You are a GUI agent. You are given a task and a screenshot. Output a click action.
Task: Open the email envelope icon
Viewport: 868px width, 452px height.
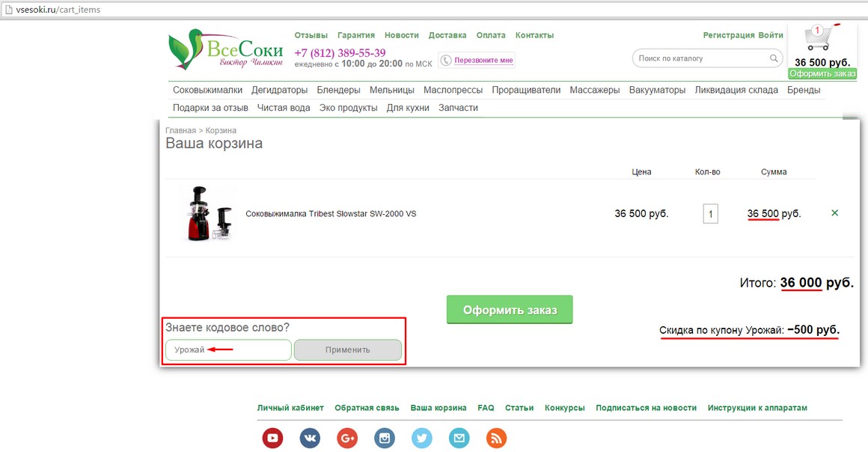point(459,438)
